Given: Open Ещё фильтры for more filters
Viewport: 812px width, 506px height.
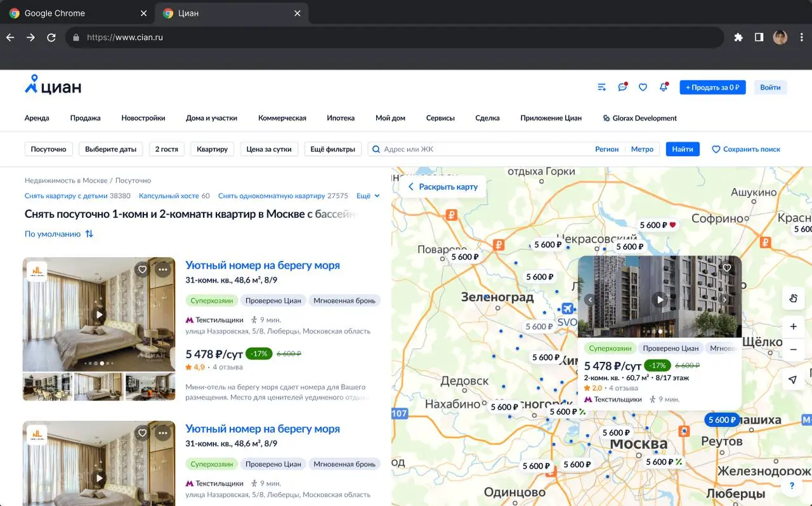Looking at the screenshot, I should [x=333, y=149].
